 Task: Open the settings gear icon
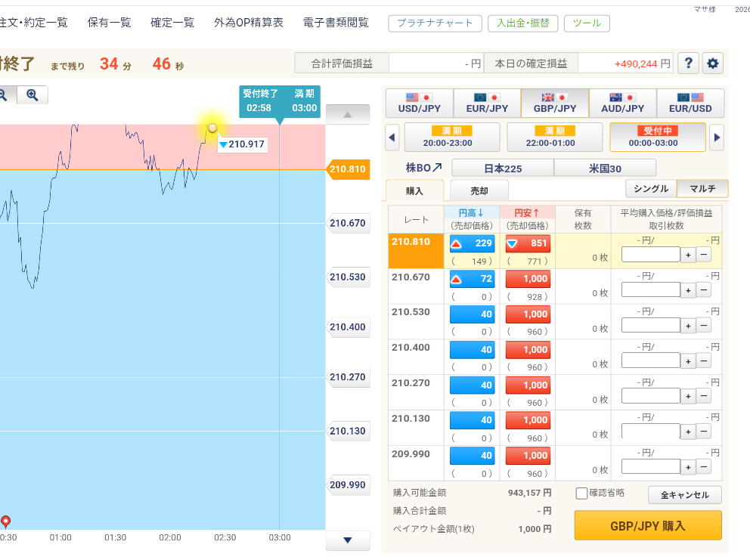(x=712, y=63)
